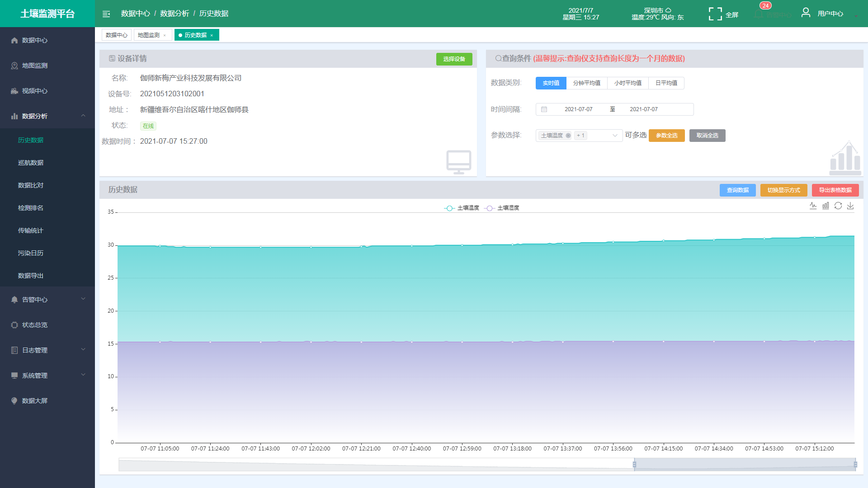Open 数据中心 in the sidebar
This screenshot has width=868, height=488.
(x=47, y=40)
